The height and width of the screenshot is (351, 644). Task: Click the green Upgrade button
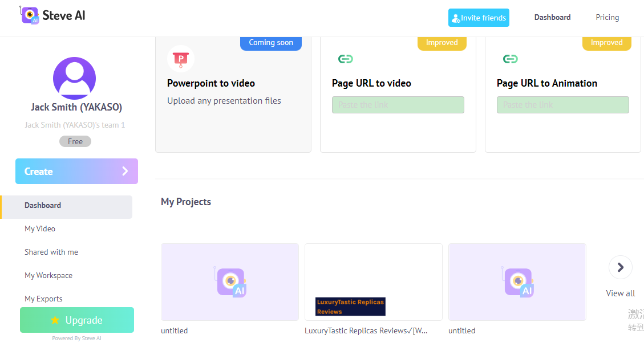[77, 320]
